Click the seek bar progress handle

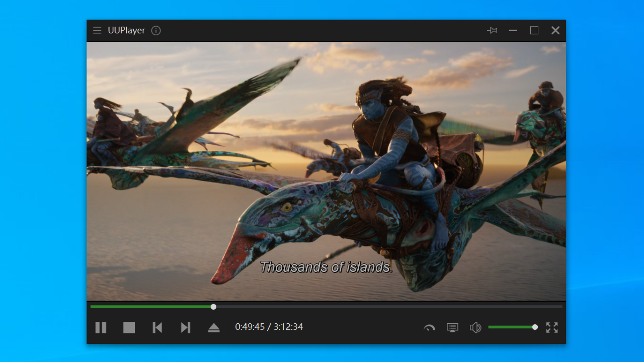[213, 307]
